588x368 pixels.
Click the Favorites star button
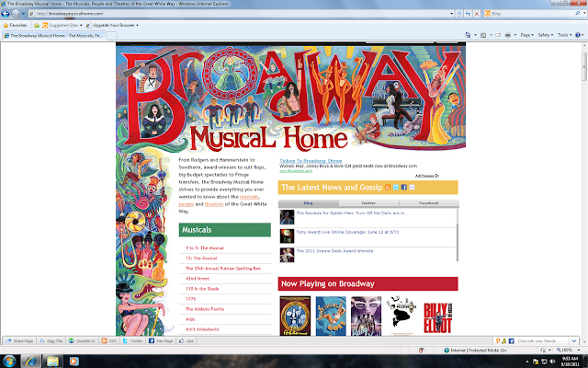point(15,25)
